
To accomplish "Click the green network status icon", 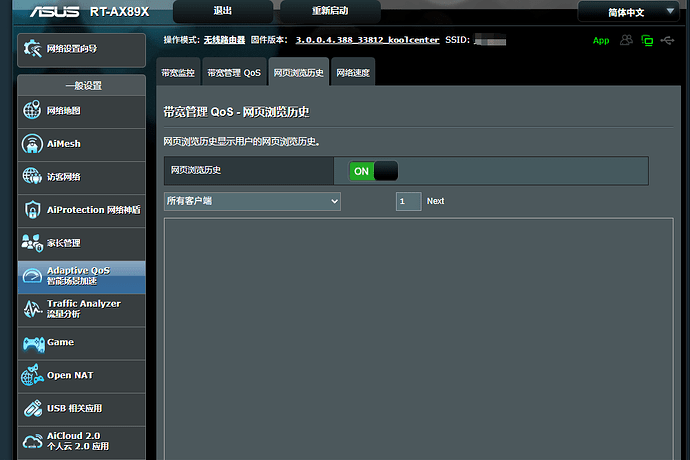I will click(647, 41).
